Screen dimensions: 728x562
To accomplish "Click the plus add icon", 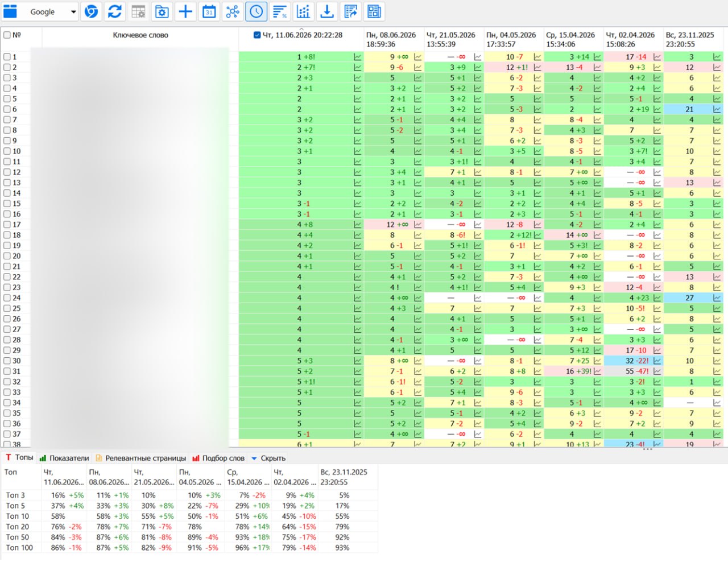I will pyautogui.click(x=185, y=11).
